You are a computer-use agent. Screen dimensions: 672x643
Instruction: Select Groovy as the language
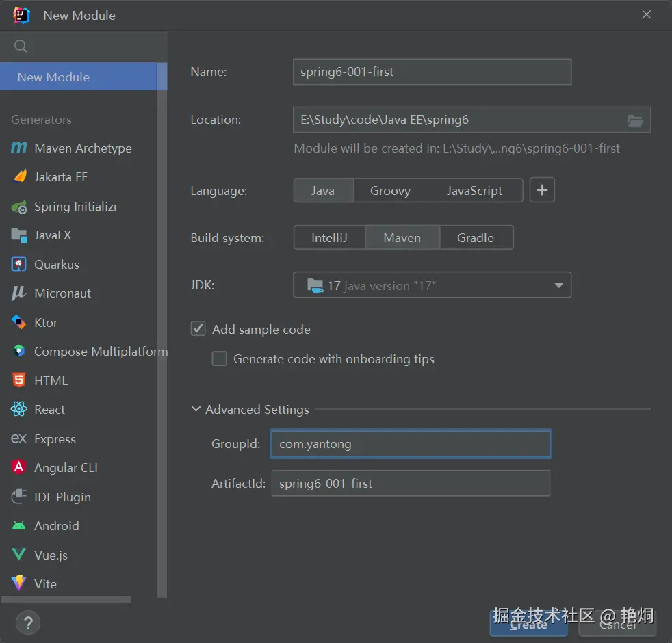[x=390, y=191]
